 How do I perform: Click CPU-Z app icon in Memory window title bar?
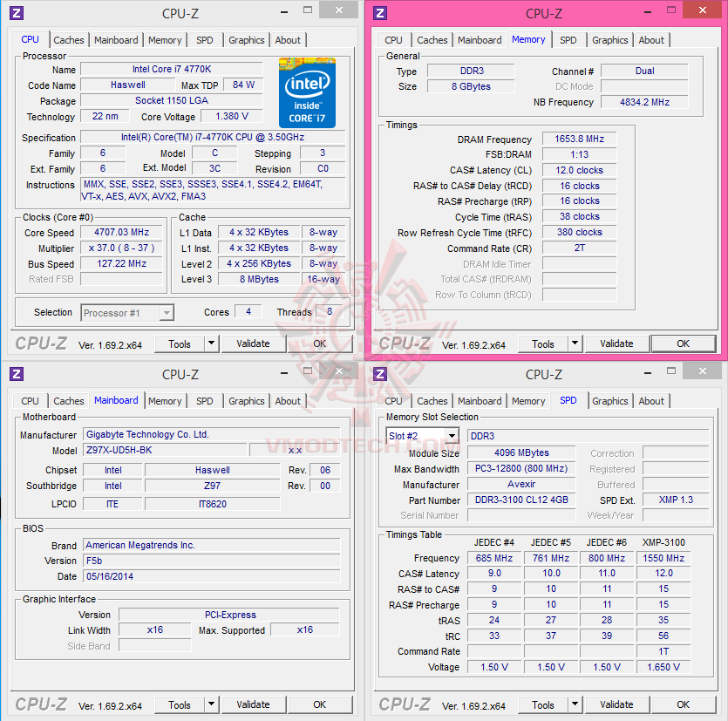[380, 13]
